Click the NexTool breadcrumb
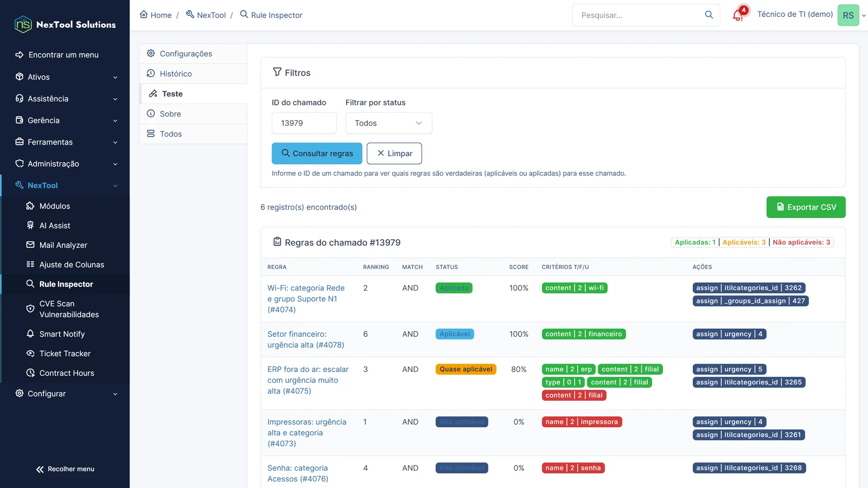Viewport: 868px width, 488px height. (206, 15)
